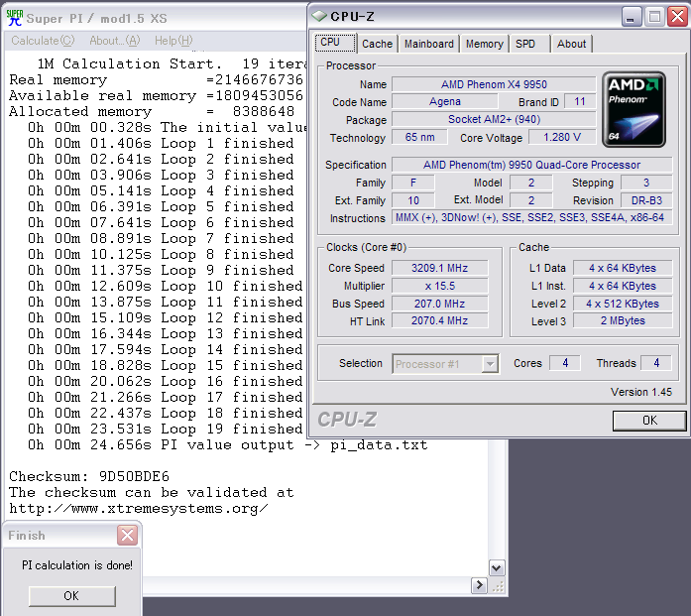Image resolution: width=691 pixels, height=616 pixels.
Task: Close the CPU-Z window
Action: click(678, 17)
